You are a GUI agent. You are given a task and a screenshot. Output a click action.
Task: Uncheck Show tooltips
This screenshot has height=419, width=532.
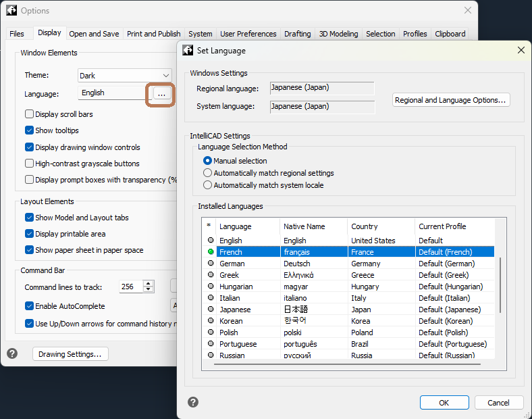tap(30, 130)
